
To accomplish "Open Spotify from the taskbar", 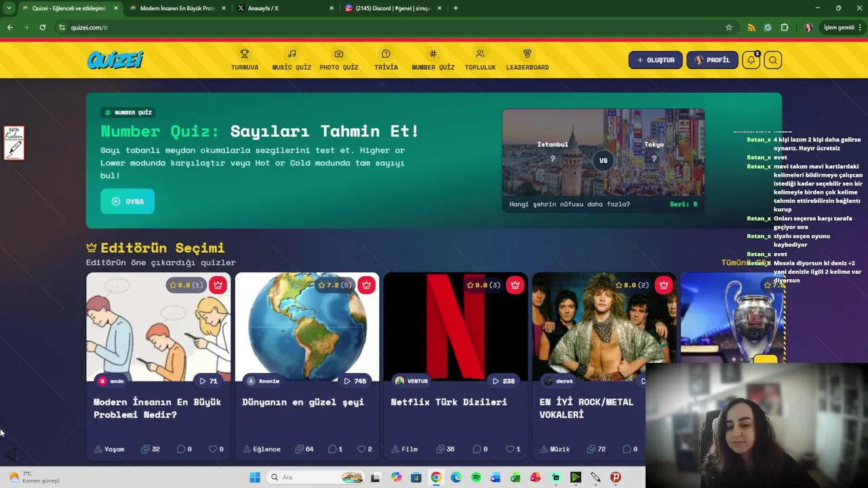I will pos(476,477).
